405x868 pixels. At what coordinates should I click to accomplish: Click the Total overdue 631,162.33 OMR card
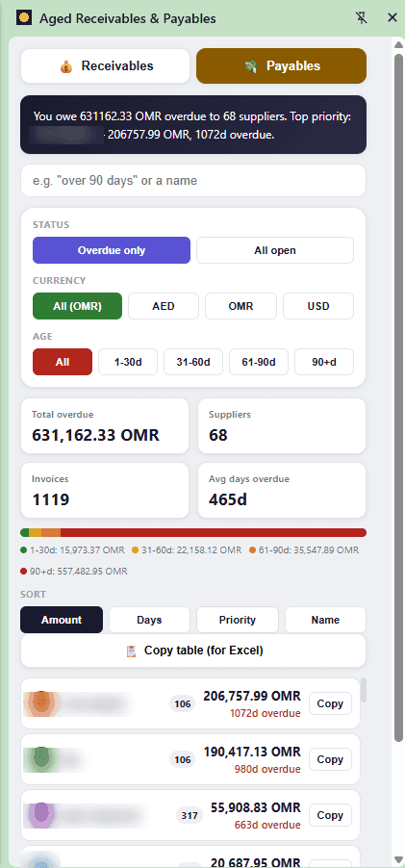coord(105,426)
